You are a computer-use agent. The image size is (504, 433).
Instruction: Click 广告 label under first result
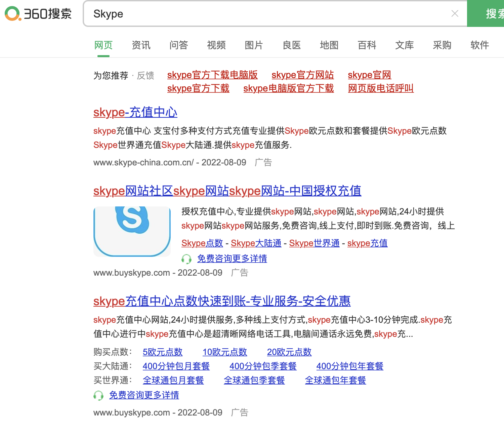pos(263,162)
